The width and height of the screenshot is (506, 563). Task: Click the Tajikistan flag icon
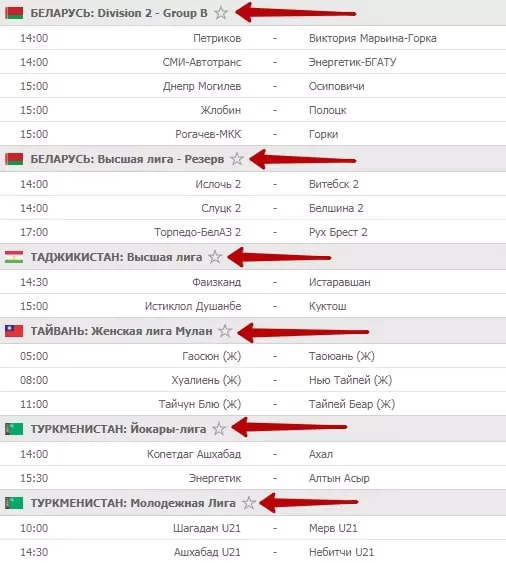pos(14,257)
